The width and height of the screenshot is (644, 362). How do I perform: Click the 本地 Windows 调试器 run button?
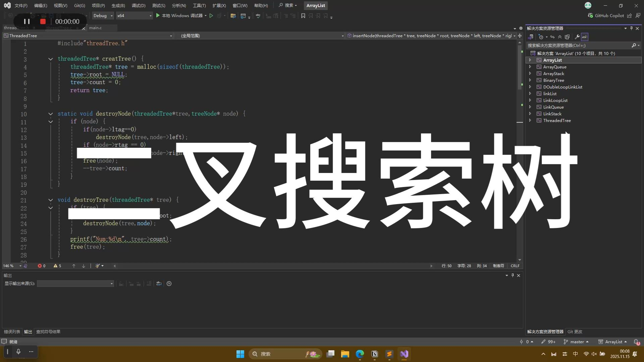coord(180,16)
